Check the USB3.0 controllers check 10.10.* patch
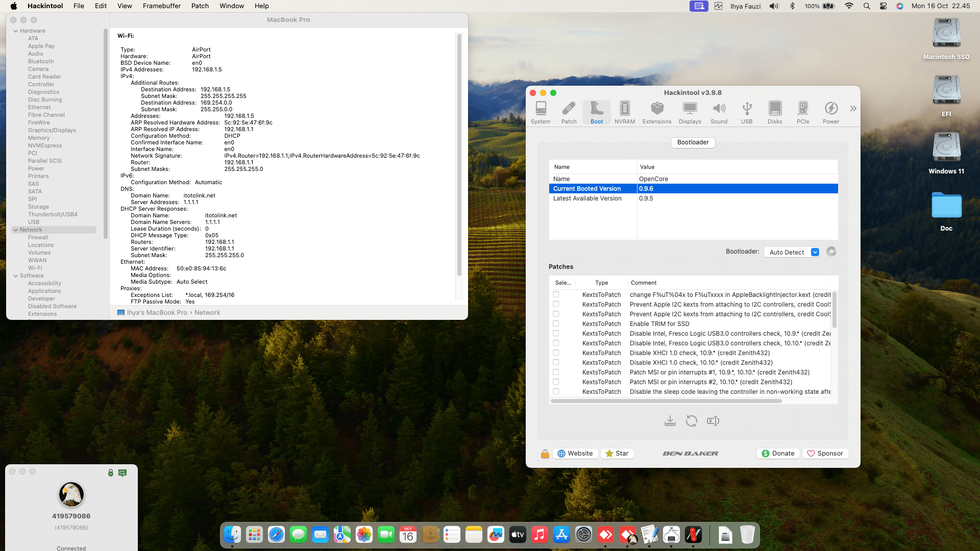 click(x=556, y=343)
